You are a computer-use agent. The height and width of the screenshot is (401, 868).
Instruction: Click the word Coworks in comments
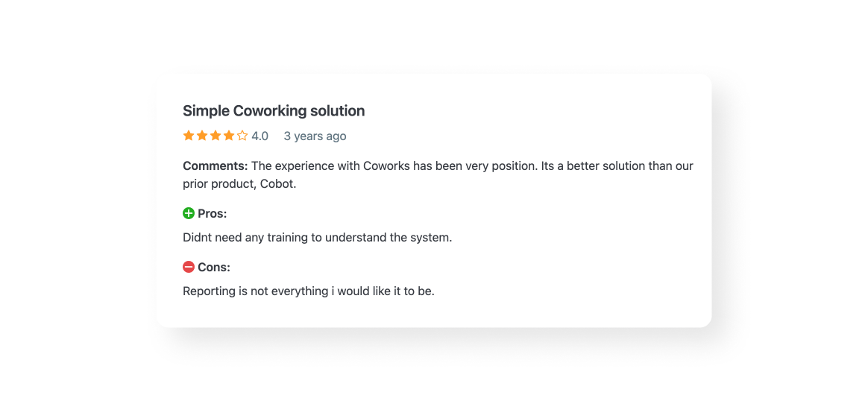tap(386, 166)
